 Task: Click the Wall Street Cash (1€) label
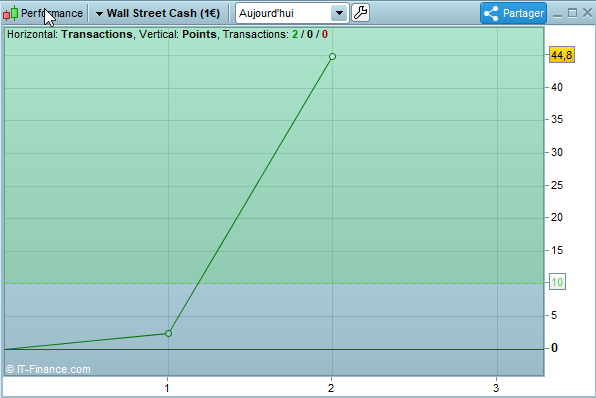[x=163, y=13]
